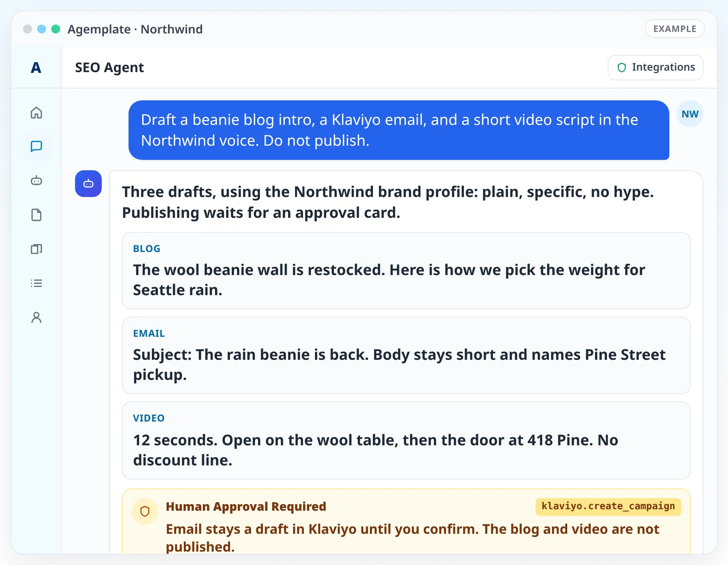Select the VIDEO draft card
Screen dimensions: 728x565
click(406, 440)
